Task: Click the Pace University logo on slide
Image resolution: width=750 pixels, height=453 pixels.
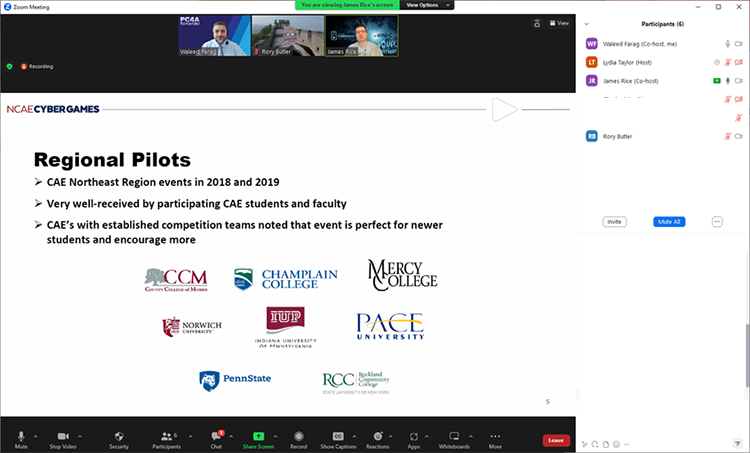Action: (x=390, y=326)
